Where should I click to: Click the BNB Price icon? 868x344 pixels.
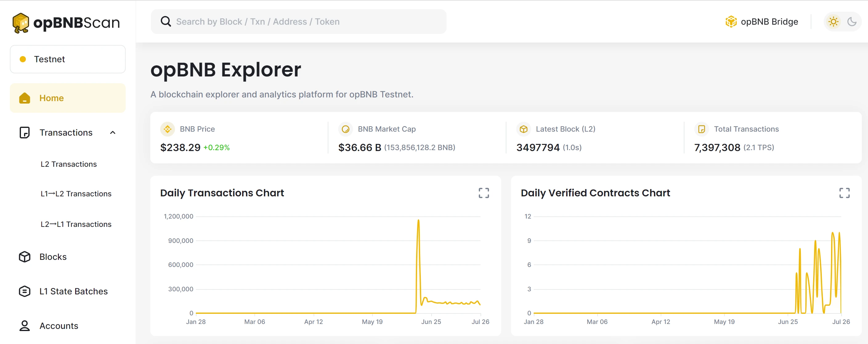click(x=168, y=129)
